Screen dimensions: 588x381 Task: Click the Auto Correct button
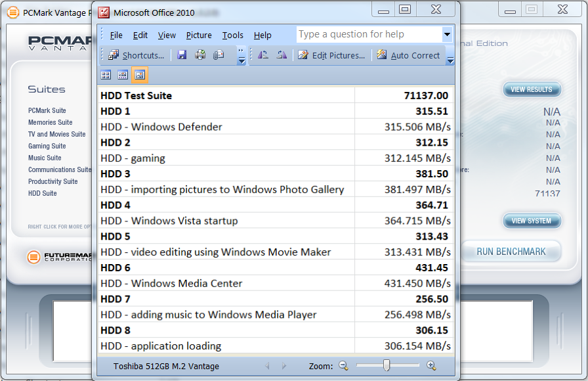(x=409, y=55)
